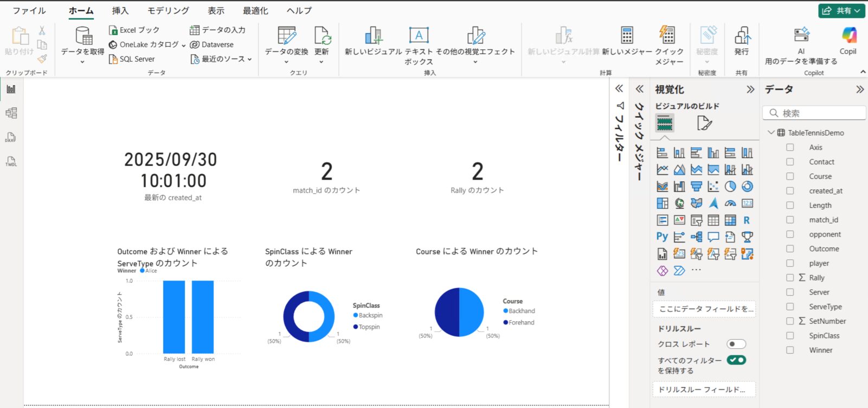Open the データを取得 (Get data) icon
Screen dimensions: 868x408
[x=83, y=37]
